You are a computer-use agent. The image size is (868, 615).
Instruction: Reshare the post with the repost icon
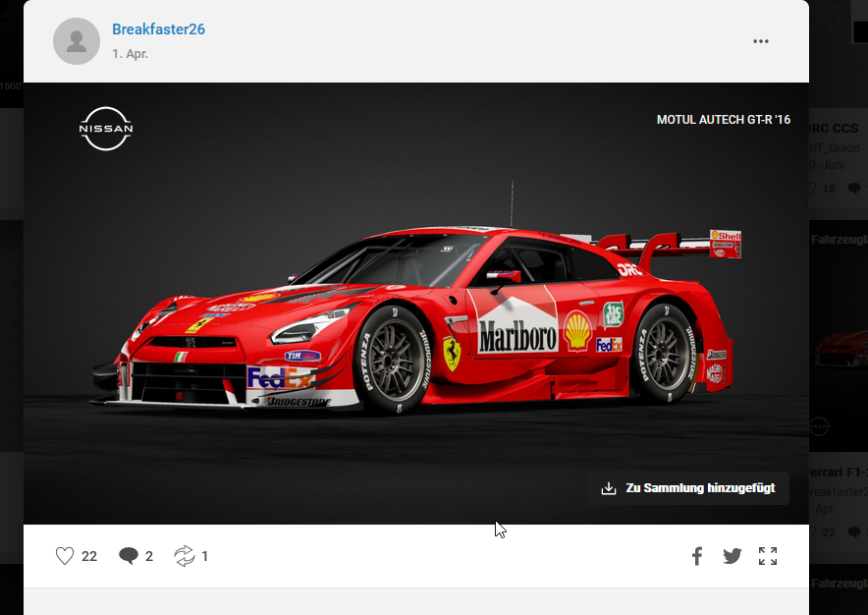point(184,556)
